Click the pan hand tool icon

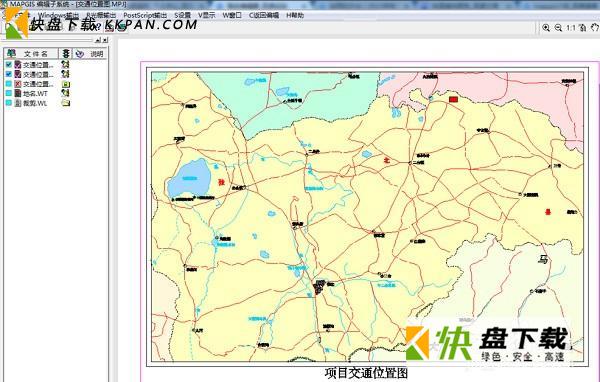tap(595, 28)
